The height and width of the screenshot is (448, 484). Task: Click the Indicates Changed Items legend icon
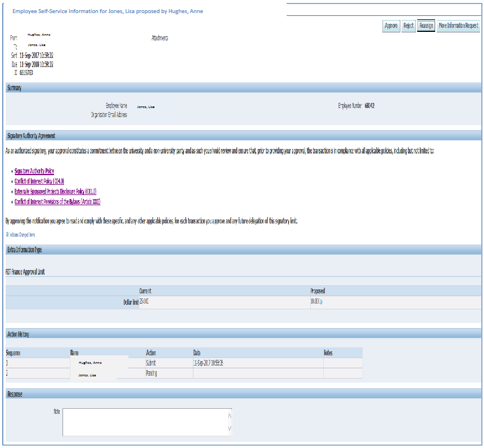(7, 234)
